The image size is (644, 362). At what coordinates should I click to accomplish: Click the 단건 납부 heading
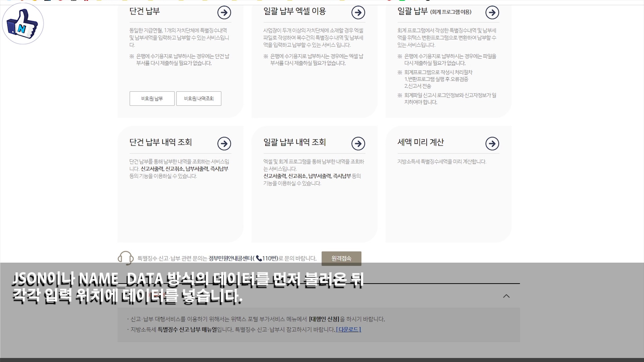coord(145,11)
